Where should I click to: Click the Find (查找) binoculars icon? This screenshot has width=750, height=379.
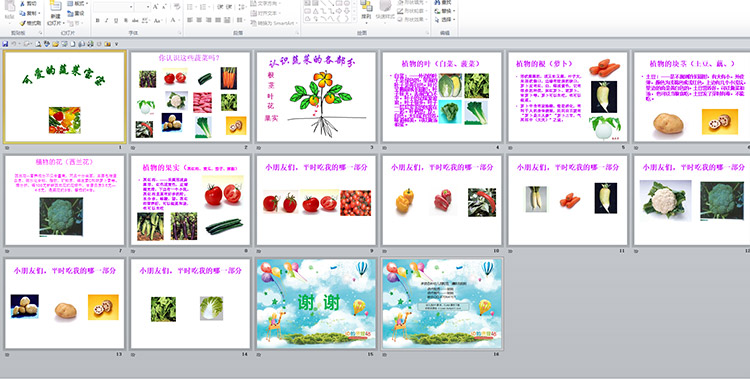(438, 2)
